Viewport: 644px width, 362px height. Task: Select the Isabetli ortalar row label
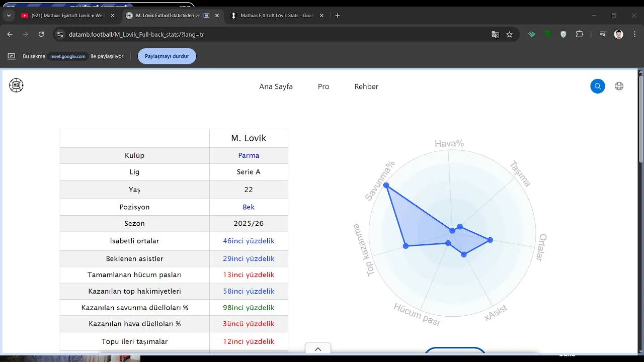(x=134, y=241)
